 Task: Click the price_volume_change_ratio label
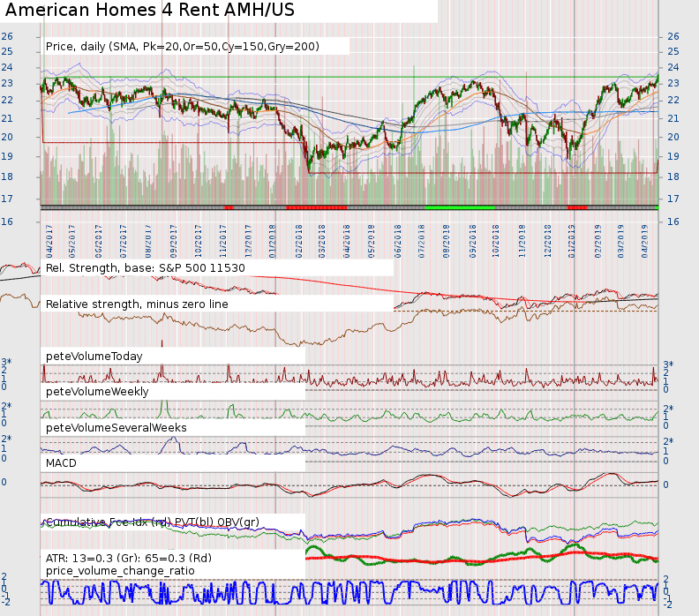pos(120,571)
